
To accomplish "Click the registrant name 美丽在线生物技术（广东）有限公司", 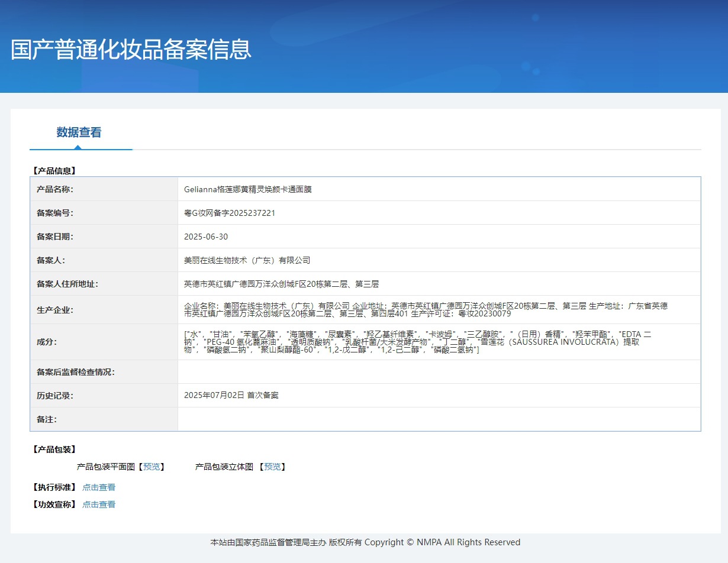I will 247,260.
